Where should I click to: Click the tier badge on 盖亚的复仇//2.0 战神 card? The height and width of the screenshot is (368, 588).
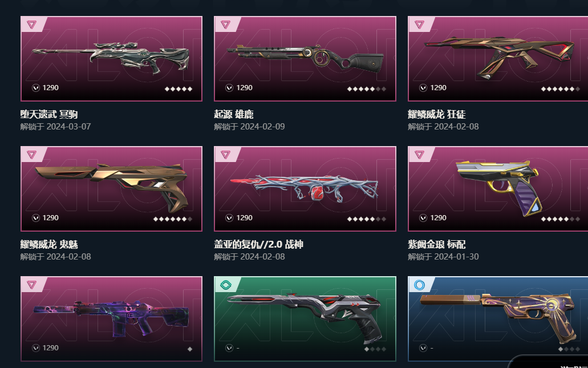[225, 155]
